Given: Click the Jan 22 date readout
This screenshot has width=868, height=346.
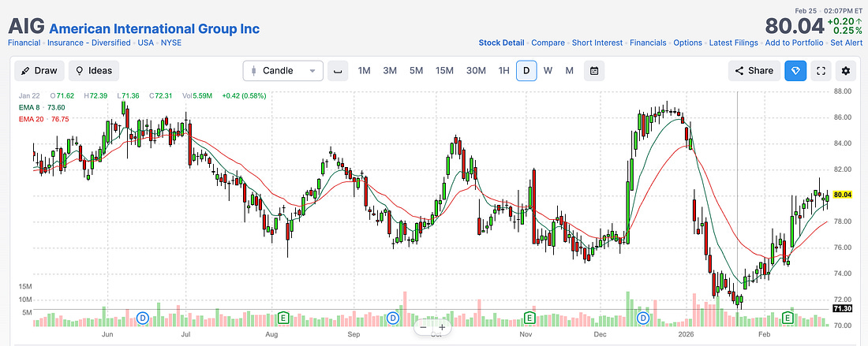Looking at the screenshot, I should tap(28, 95).
